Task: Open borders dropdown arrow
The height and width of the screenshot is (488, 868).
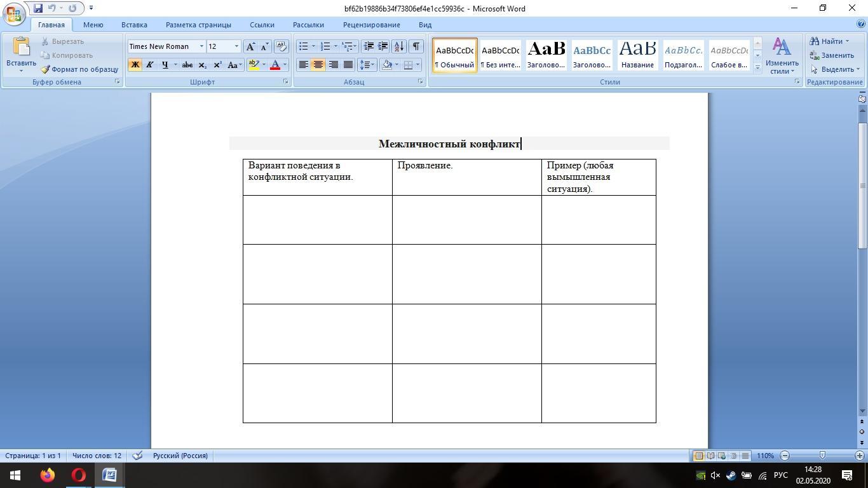Action: click(x=417, y=65)
